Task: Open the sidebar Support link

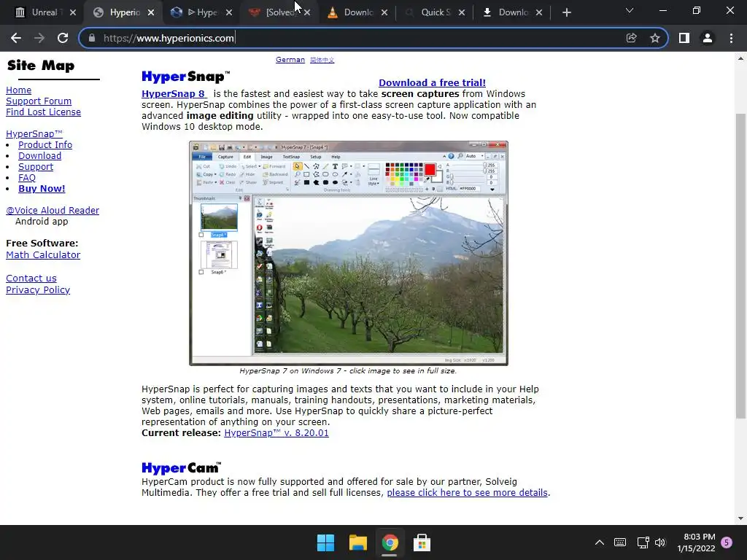Action: tap(36, 167)
